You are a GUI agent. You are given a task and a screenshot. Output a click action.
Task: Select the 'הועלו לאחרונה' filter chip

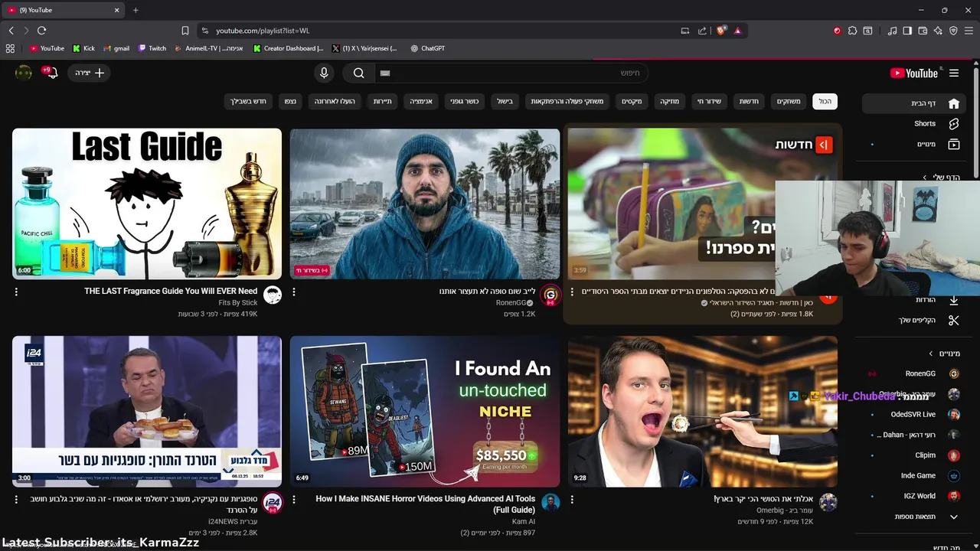pos(336,101)
